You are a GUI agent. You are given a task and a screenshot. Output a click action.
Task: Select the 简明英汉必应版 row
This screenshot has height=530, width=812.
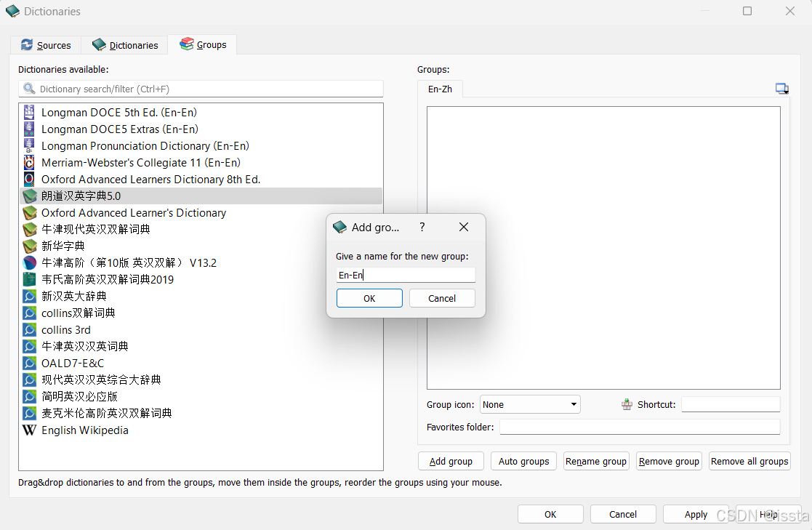click(201, 396)
